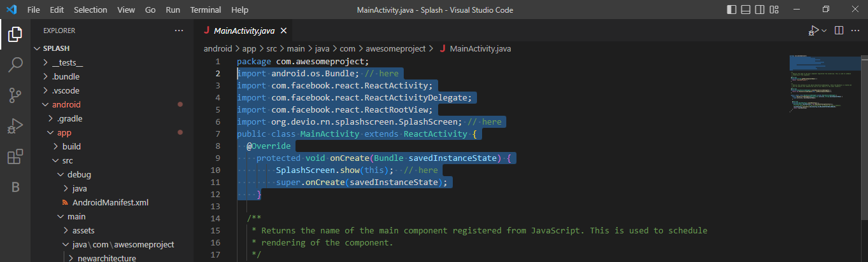Expand the assets folder
This screenshot has width=868, height=262.
point(112,230)
